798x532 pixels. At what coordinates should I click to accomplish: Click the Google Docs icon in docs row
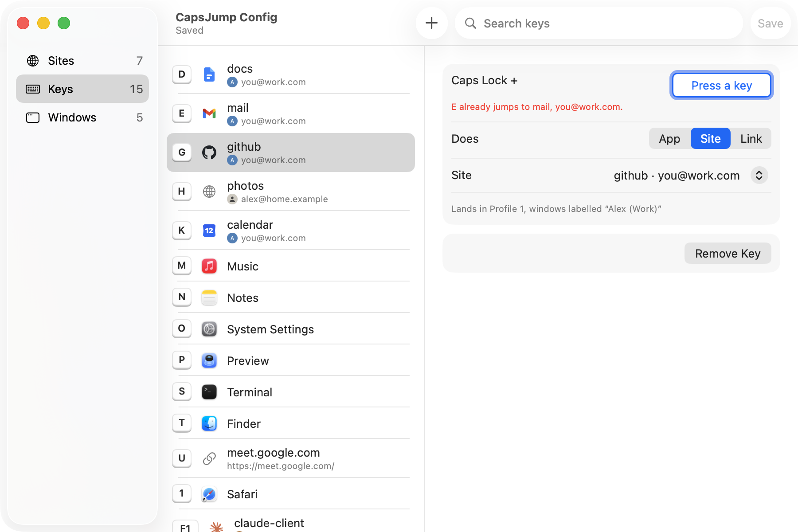(209, 74)
